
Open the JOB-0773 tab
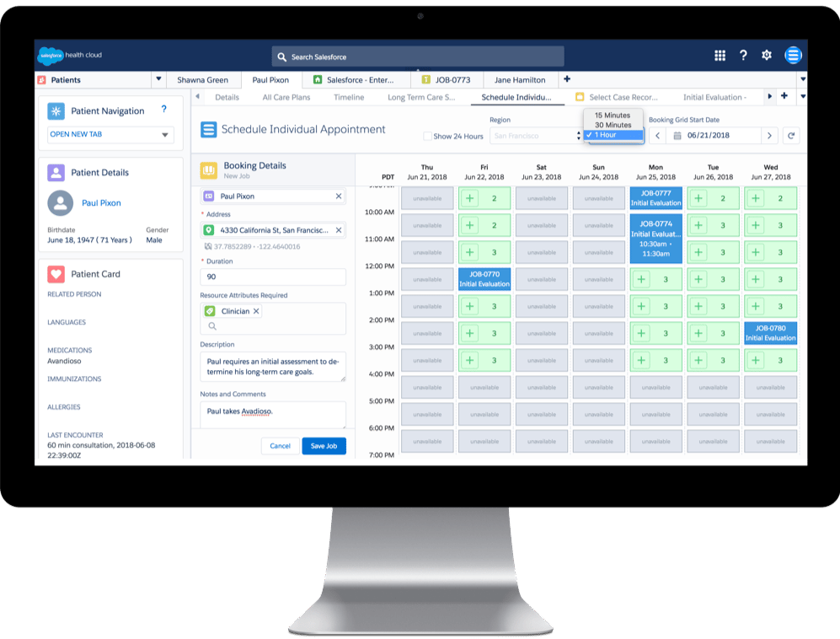tap(447, 80)
